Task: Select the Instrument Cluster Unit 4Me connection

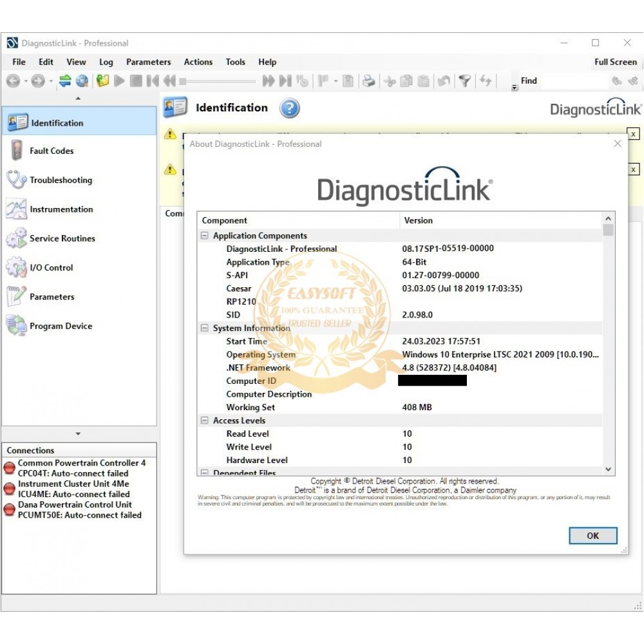Action: (79, 489)
